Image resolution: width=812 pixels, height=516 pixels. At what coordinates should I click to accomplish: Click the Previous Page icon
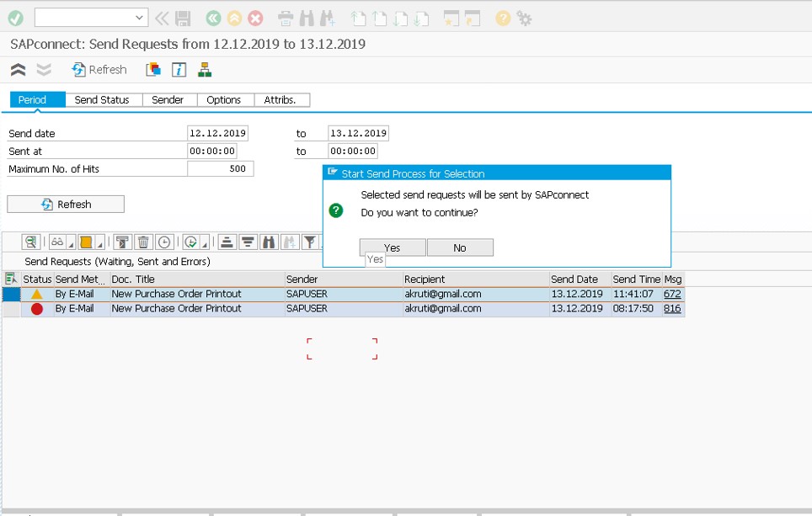pyautogui.click(x=380, y=19)
